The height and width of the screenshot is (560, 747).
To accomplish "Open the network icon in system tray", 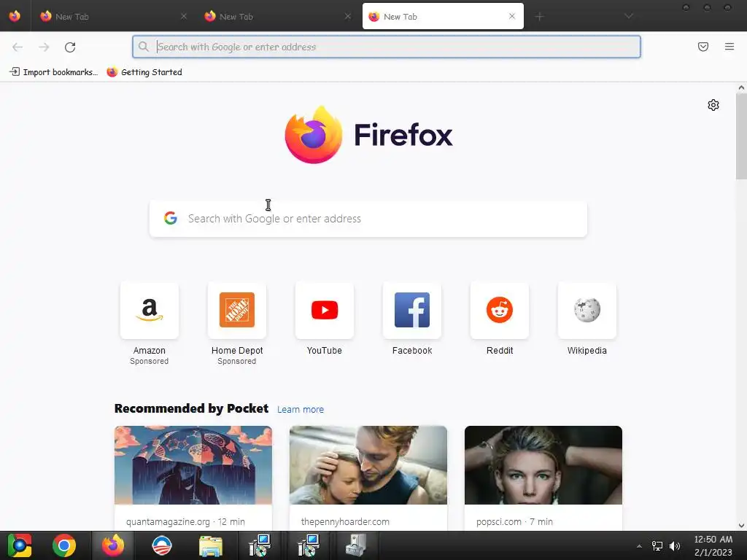I will [657, 545].
